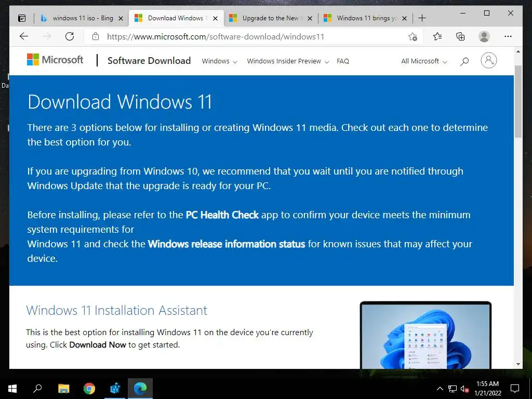Image resolution: width=532 pixels, height=399 pixels.
Task: Open network status tray icon
Action: (453, 389)
